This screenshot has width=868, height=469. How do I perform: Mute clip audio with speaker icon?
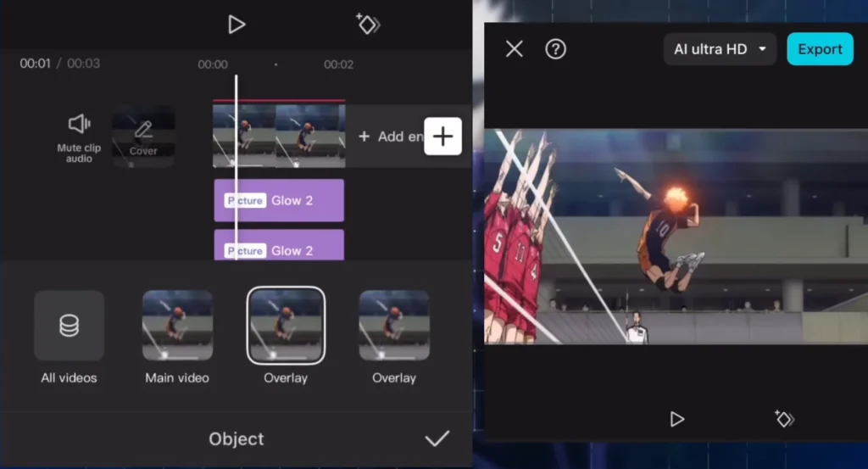[79, 137]
